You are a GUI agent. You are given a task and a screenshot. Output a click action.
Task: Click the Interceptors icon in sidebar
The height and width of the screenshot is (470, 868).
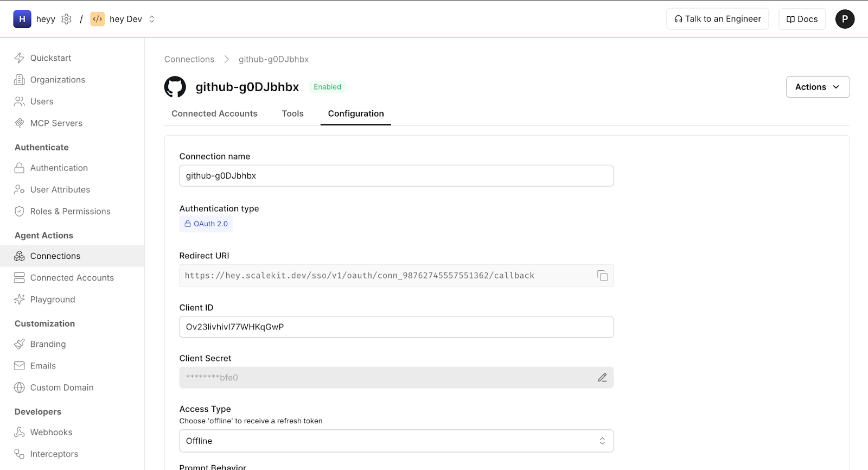(20, 454)
